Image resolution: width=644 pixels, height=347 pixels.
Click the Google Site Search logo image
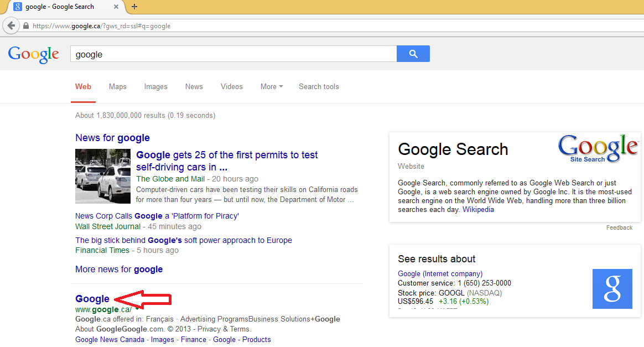(598, 148)
